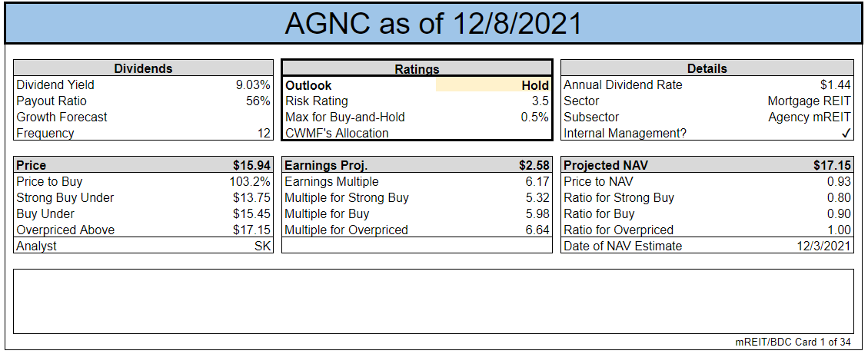Viewport: 868px width, 354px height.
Task: Click the Internal Management checkmark
Action: 846,133
